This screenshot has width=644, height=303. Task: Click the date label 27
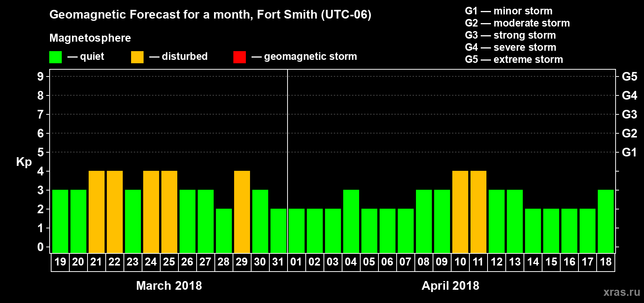[x=205, y=262]
